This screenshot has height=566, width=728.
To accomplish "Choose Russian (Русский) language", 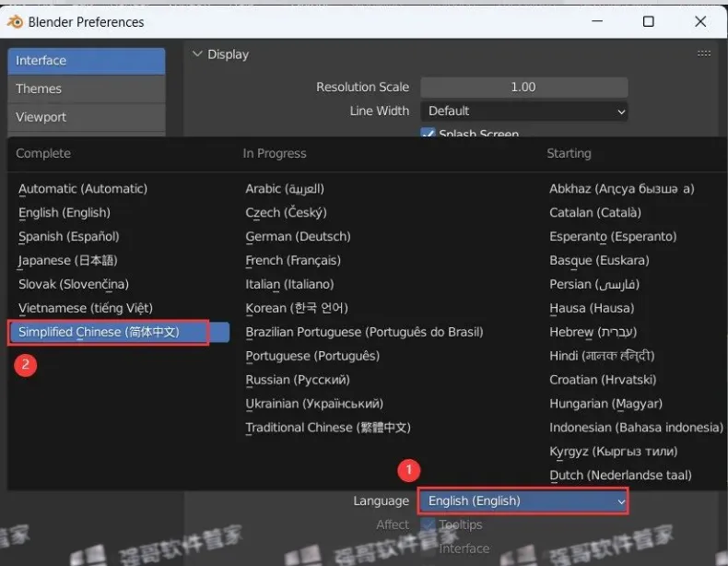I will [298, 380].
